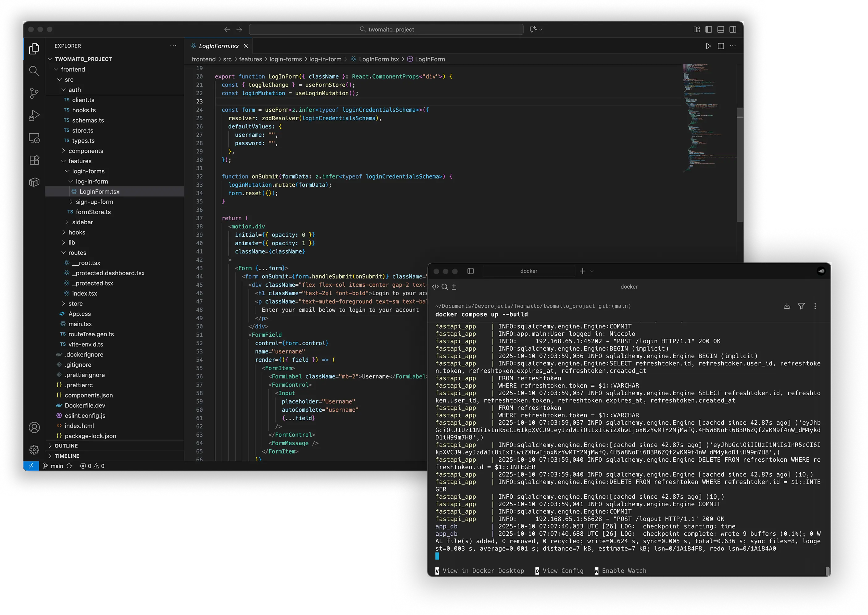868x615 pixels.
Task: Click the synchronize changes icon in status bar
Action: (69, 466)
